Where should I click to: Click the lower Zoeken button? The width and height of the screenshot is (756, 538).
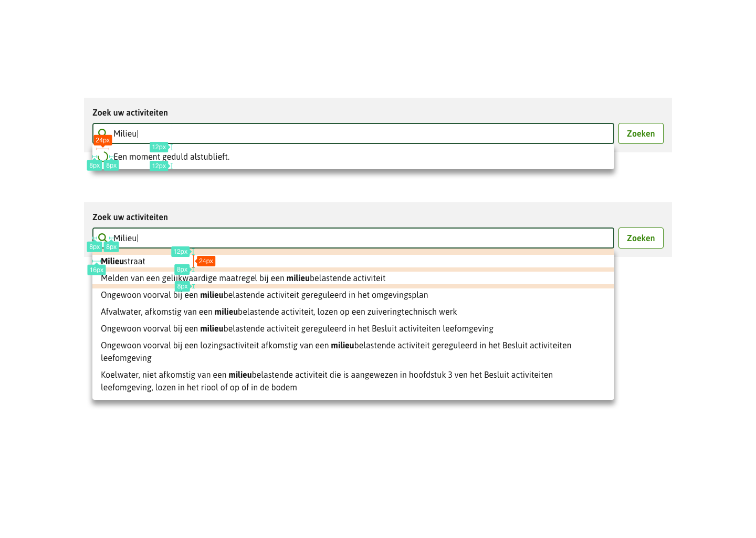640,237
